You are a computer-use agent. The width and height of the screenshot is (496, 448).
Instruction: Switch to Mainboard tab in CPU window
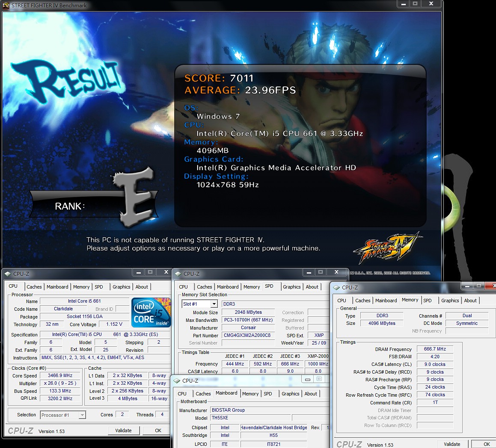tap(57, 287)
